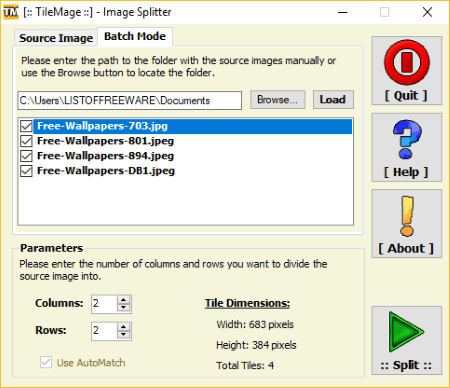Screen dimensions: 450x388
Task: Click inside the Columns number field
Action: pos(104,304)
